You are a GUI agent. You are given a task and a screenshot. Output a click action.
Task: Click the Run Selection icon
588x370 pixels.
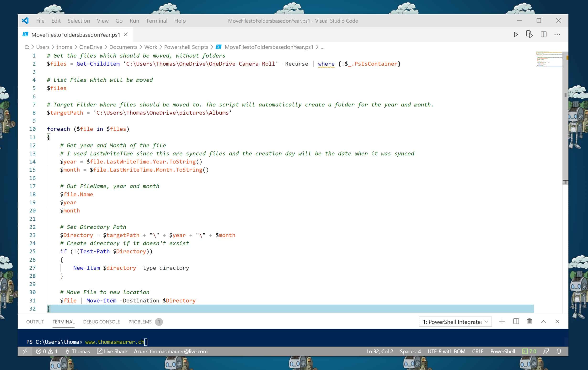pos(529,34)
